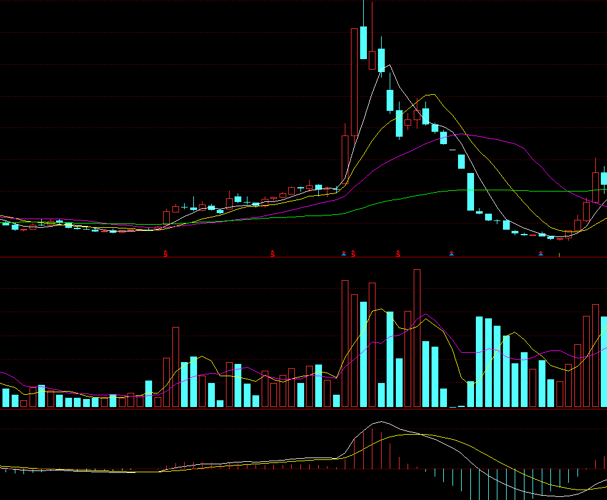Click the rightmost blue marker on the event line
Screen dimensions: 607x500
(541, 254)
